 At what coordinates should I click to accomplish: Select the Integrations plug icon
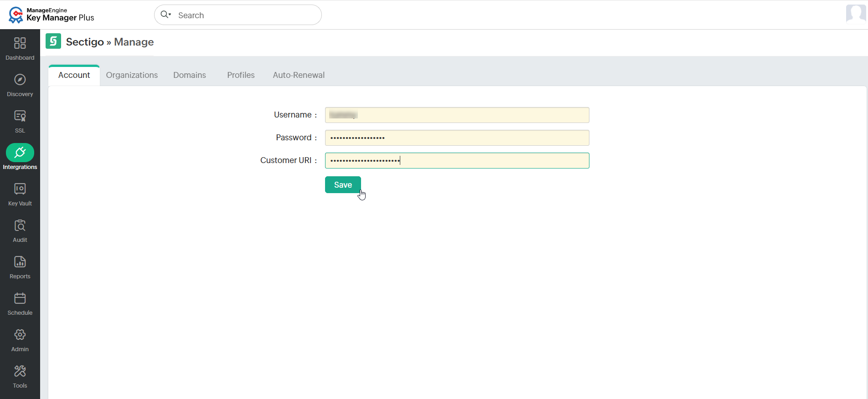click(x=20, y=153)
